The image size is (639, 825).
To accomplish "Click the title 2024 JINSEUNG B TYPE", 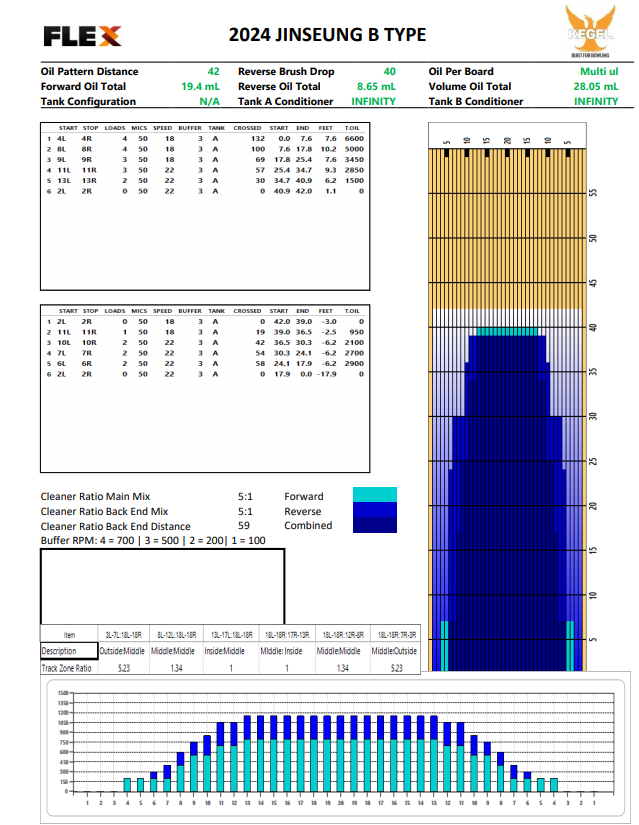I will [x=327, y=35].
